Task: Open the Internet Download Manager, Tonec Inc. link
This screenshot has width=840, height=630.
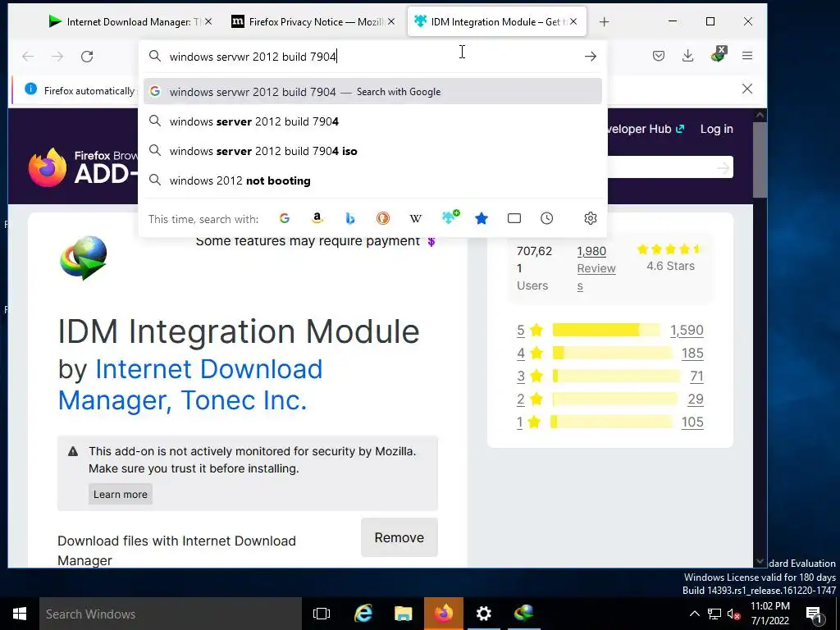Action: point(190,385)
